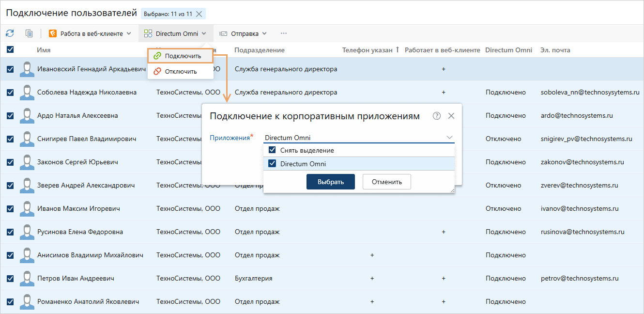Open the three-dot more actions menu
Screen dimensions: 644x314
tap(284, 33)
